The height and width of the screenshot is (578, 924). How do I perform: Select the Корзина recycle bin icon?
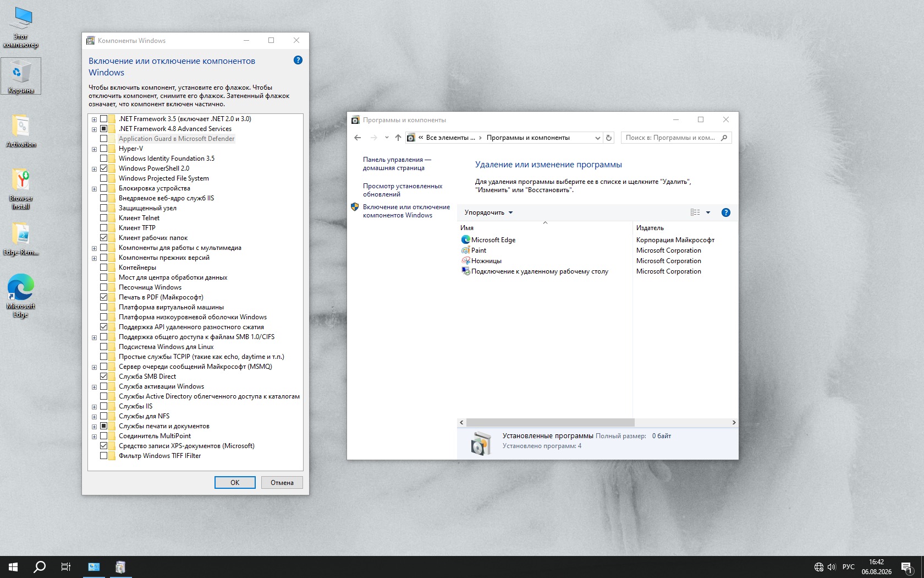point(21,76)
